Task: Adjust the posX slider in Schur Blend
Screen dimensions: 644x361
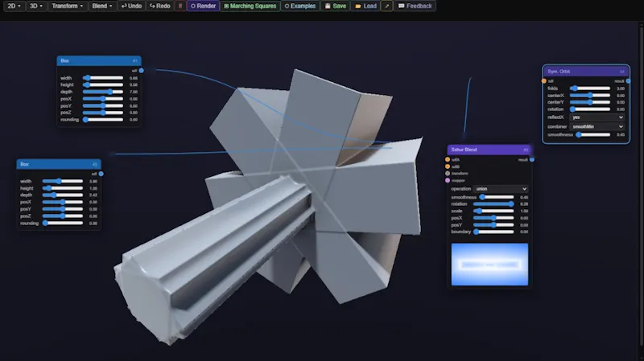Action: tap(493, 218)
